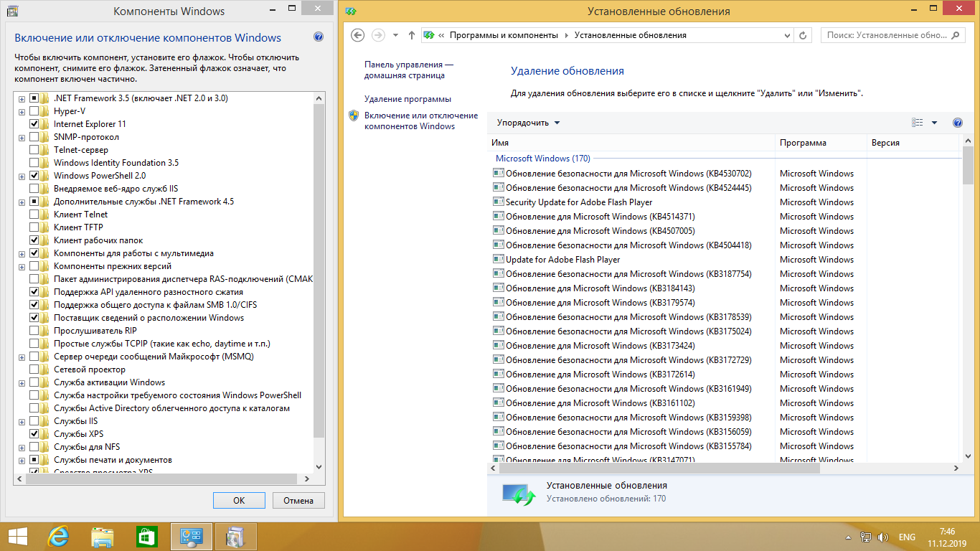Switch to Control Panel taskbar button
980x551 pixels.
coord(191,537)
